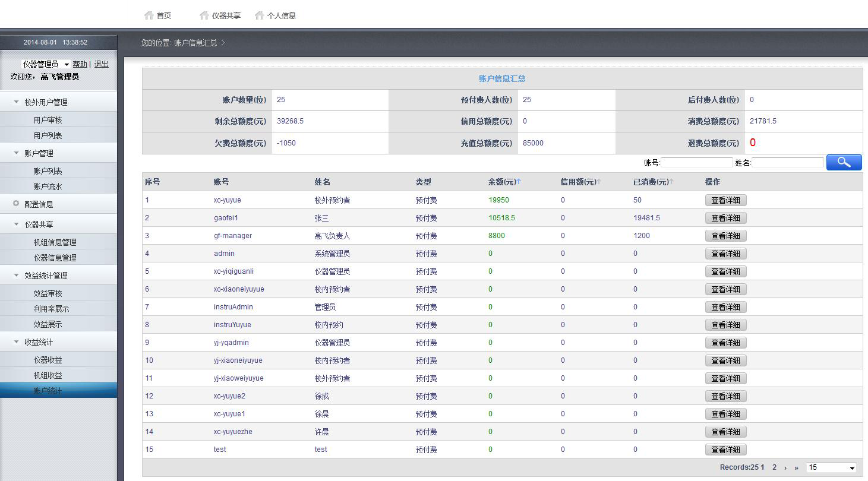The height and width of the screenshot is (481, 868).
Task: Click the 退出 logout link
Action: [102, 64]
